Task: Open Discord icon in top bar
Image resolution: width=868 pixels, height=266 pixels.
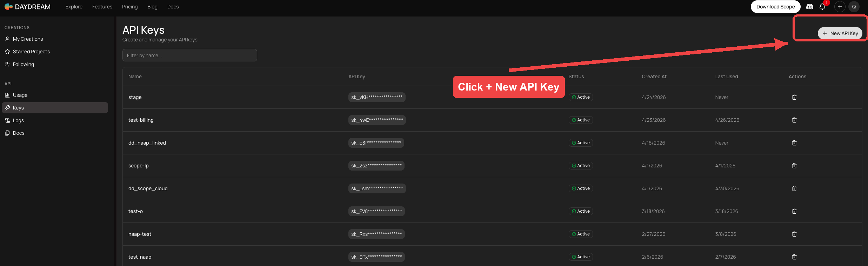Action: pyautogui.click(x=810, y=7)
